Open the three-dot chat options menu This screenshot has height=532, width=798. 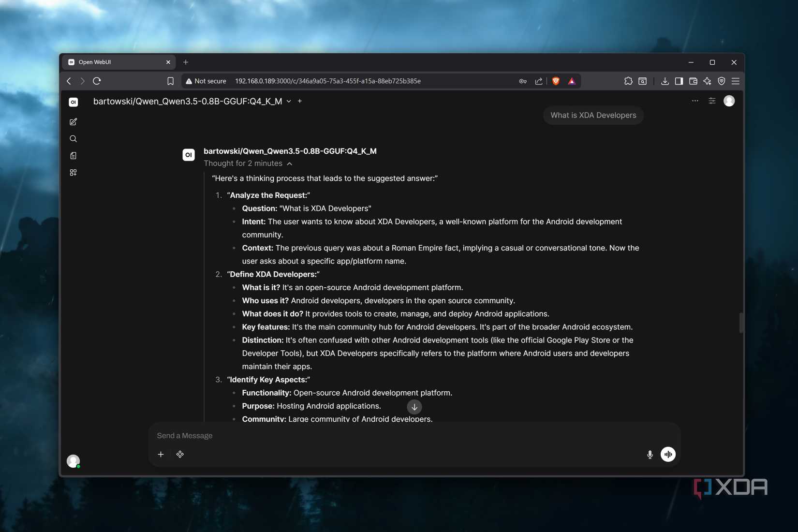(x=695, y=101)
